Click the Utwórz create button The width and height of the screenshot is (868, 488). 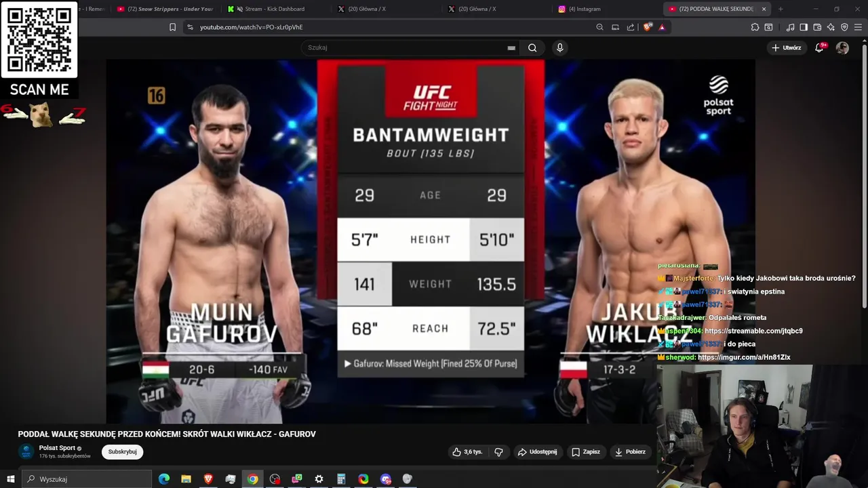[x=786, y=47]
